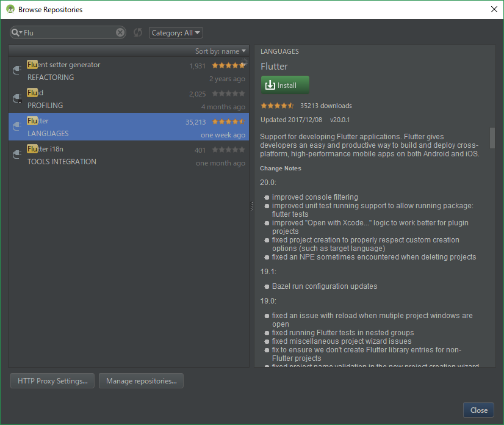504x425 pixels.
Task: Click the detail panel star rating
Action: (x=277, y=106)
